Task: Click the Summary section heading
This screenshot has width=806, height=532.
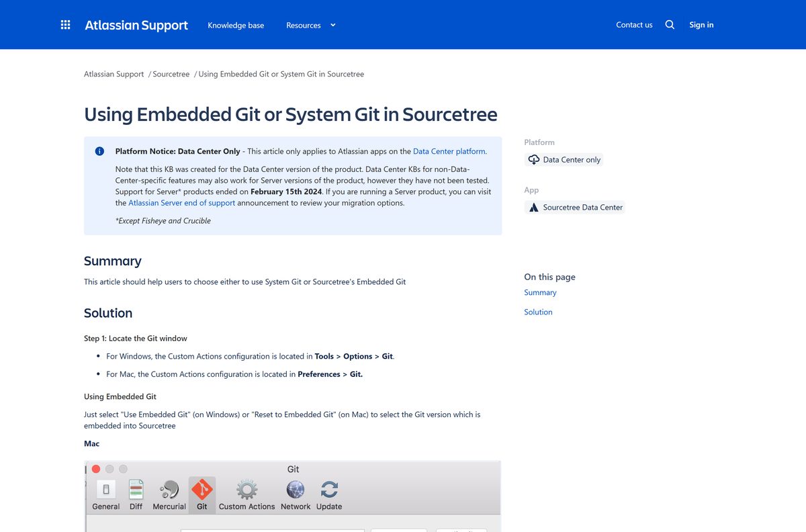Action: point(113,261)
